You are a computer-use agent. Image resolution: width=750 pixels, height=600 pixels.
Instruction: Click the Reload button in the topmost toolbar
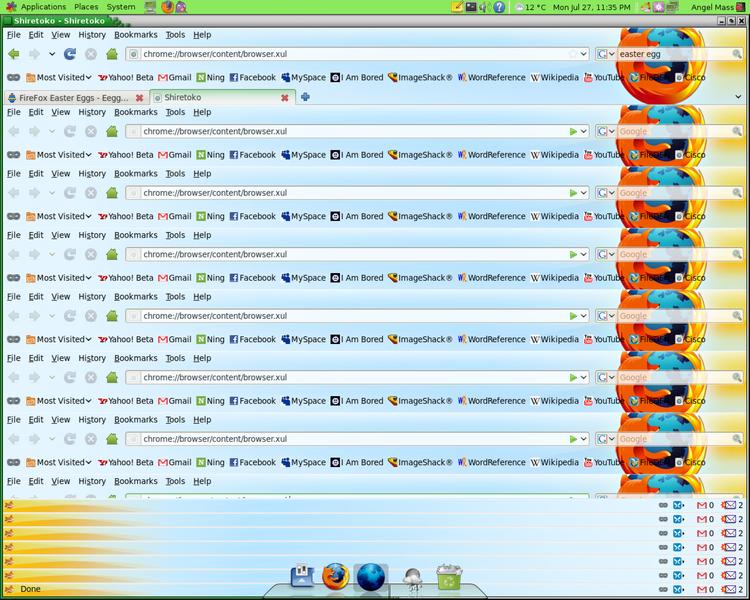tap(70, 54)
